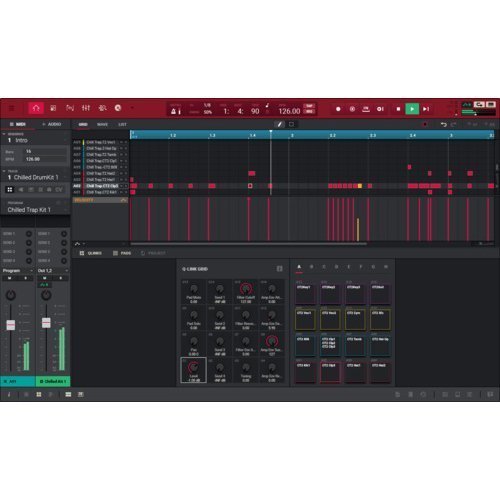Toggle the metronome icon
This screenshot has height=500, width=500.
coord(174,111)
